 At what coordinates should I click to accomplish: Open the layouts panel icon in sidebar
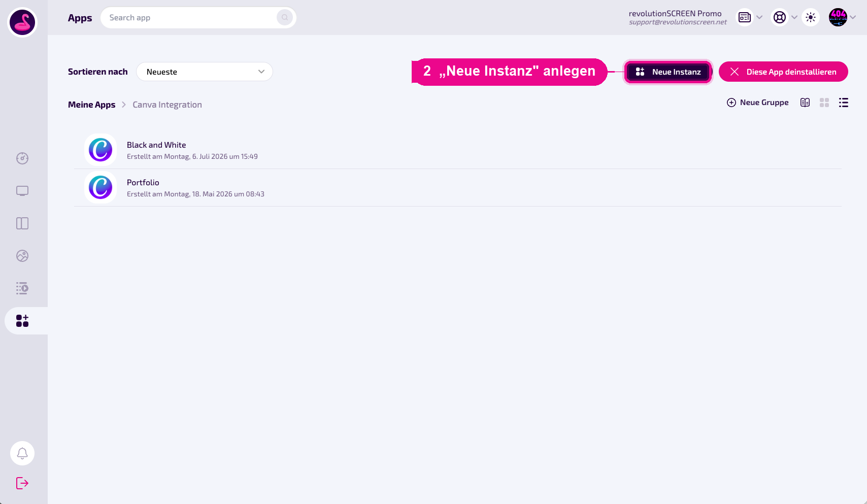click(22, 223)
